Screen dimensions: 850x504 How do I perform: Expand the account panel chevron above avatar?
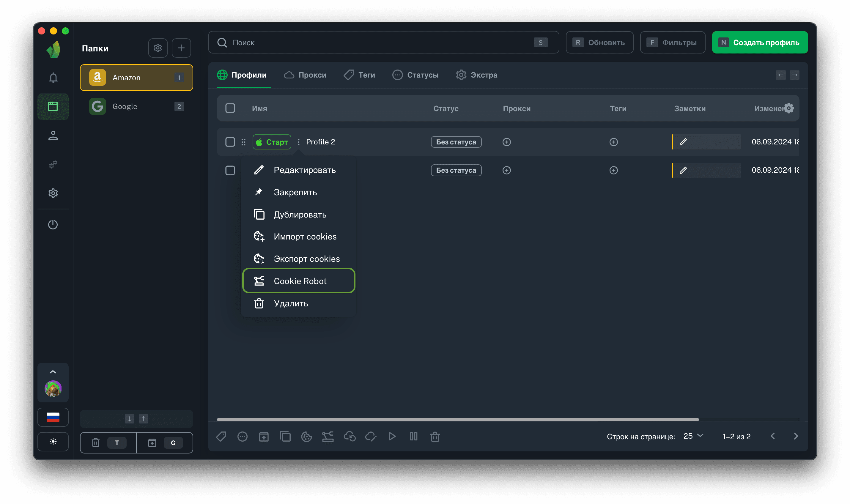(x=53, y=372)
